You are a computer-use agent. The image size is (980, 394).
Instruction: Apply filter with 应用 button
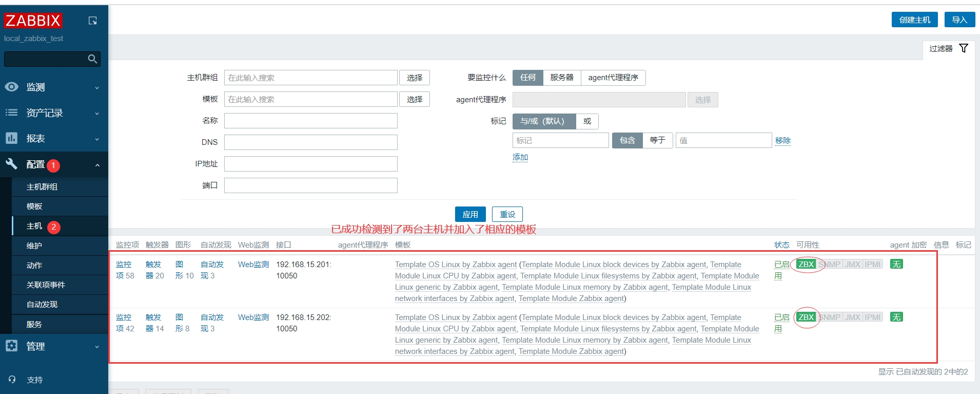[471, 214]
